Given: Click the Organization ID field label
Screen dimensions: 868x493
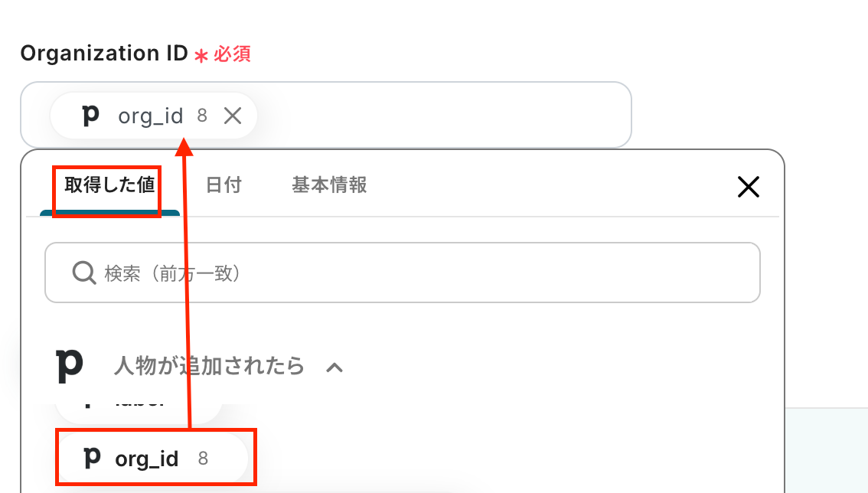Looking at the screenshot, I should pyautogui.click(x=104, y=54).
